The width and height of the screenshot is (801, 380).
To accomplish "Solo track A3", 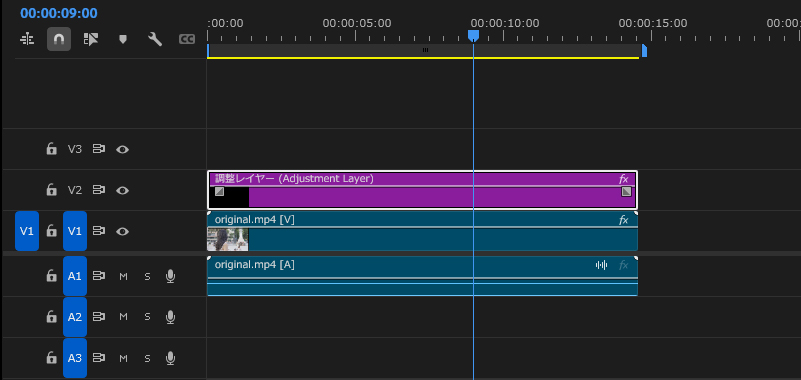I will click(147, 358).
